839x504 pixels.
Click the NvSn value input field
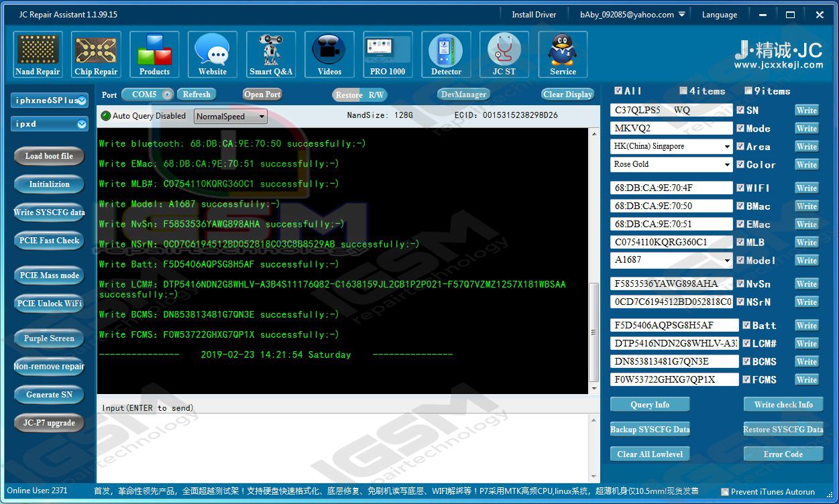point(671,283)
